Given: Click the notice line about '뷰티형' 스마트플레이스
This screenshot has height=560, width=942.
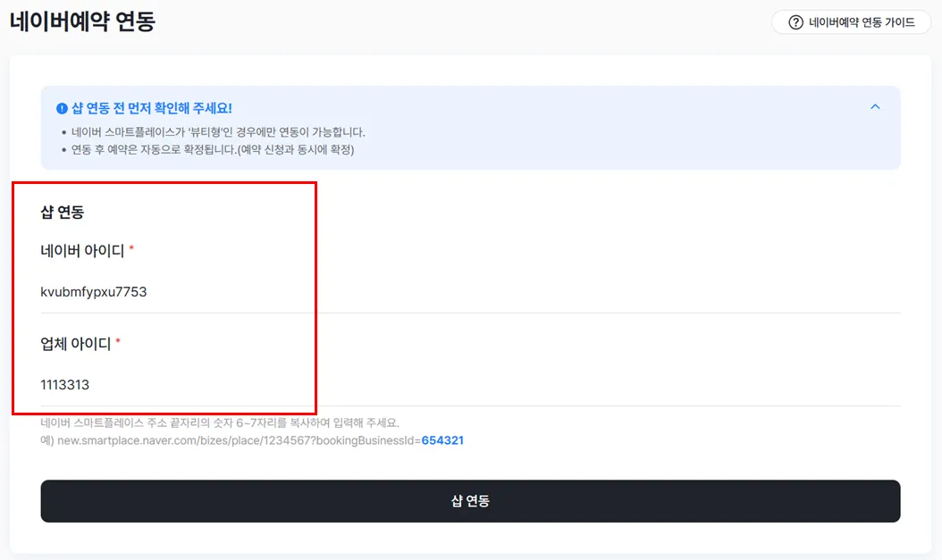Looking at the screenshot, I should pyautogui.click(x=218, y=132).
